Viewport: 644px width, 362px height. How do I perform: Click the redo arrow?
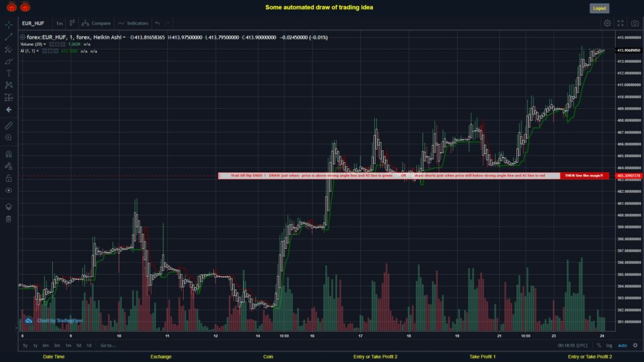(167, 23)
